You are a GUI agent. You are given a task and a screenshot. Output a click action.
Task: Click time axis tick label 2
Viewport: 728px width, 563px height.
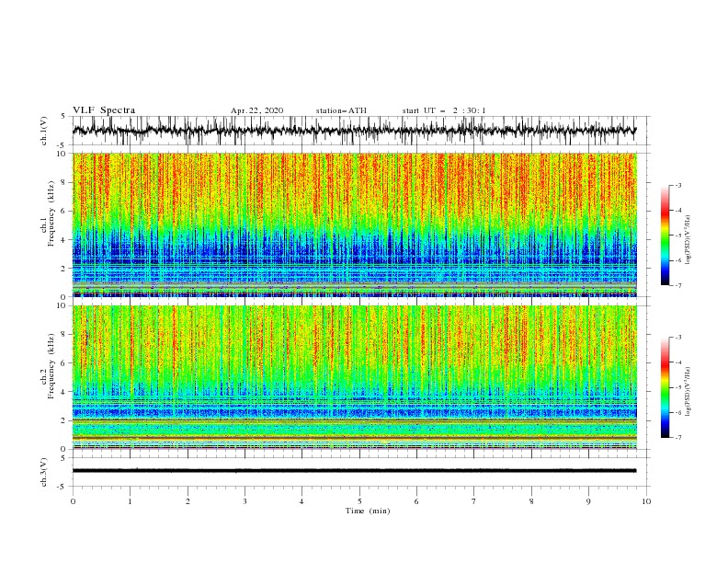pos(188,501)
